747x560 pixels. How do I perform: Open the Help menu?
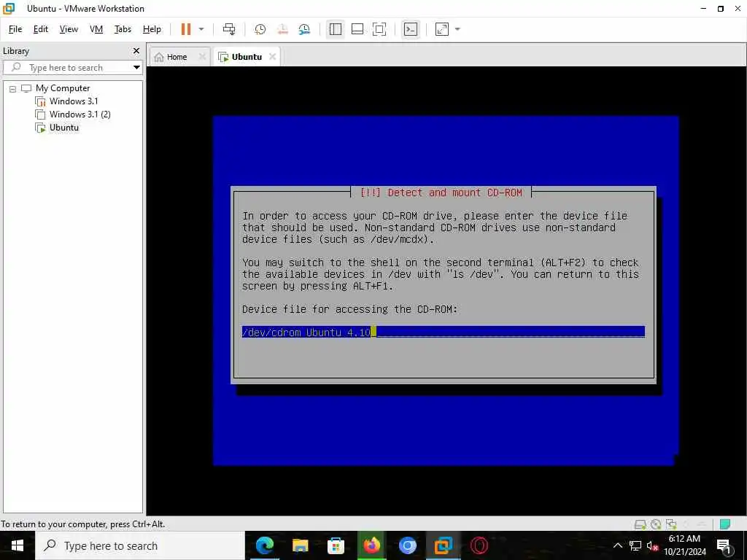[152, 29]
